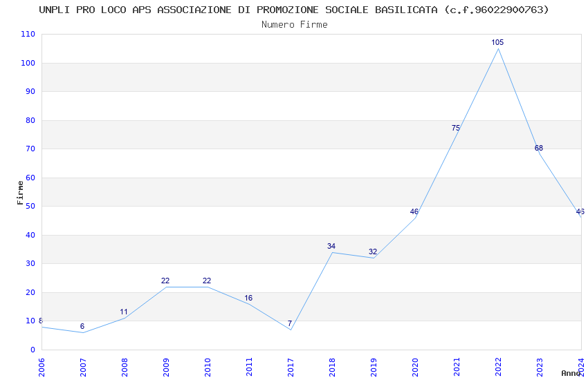Click the 'Anno' x-axis label
The width and height of the screenshot is (588, 380).
point(571,373)
